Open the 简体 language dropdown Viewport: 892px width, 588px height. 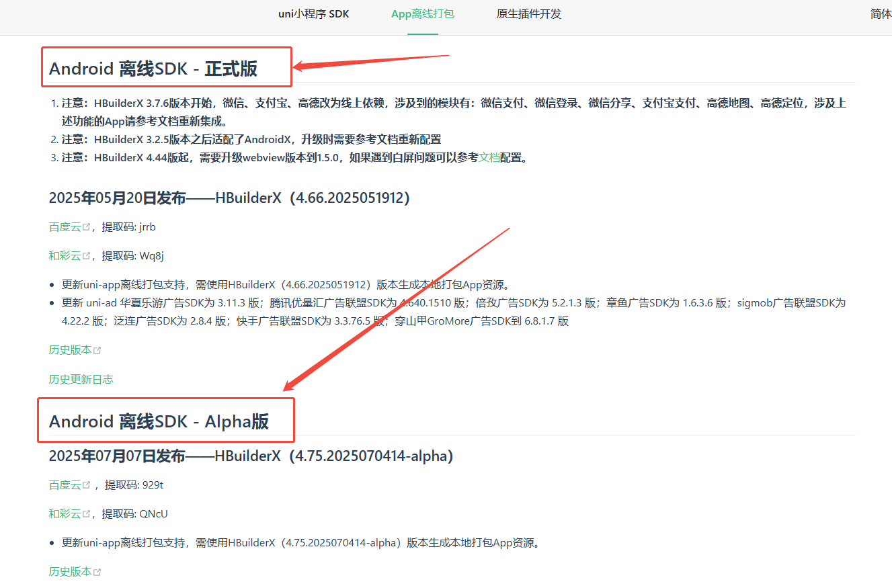pos(880,14)
